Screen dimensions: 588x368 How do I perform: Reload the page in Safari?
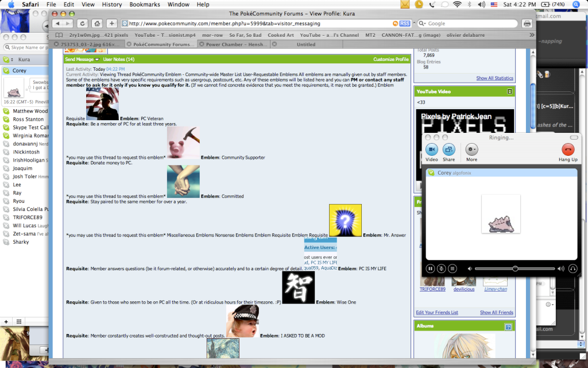83,23
